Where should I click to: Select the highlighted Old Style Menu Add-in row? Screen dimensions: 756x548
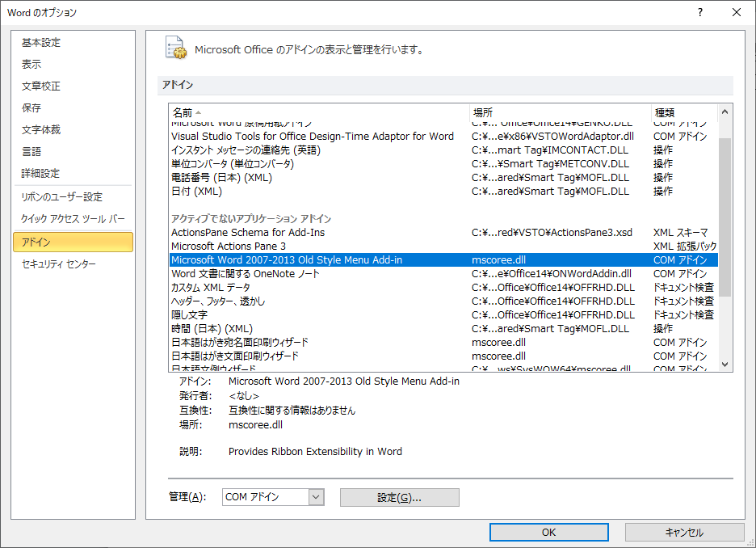tap(443, 260)
